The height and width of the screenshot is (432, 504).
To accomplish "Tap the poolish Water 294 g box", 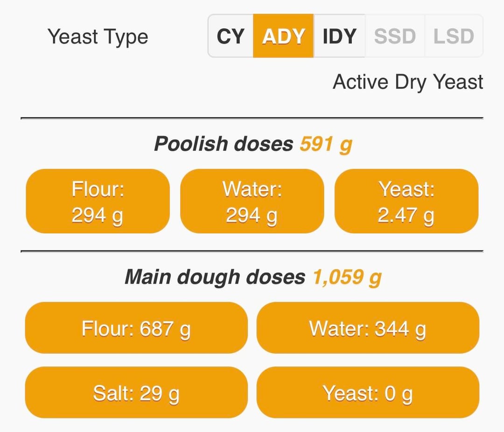I will pos(252,201).
